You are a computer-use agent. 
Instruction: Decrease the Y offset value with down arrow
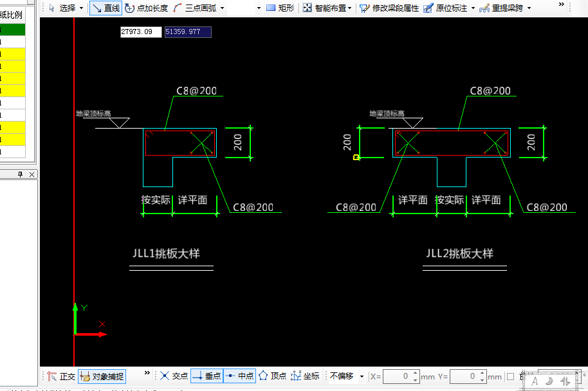[482, 380]
